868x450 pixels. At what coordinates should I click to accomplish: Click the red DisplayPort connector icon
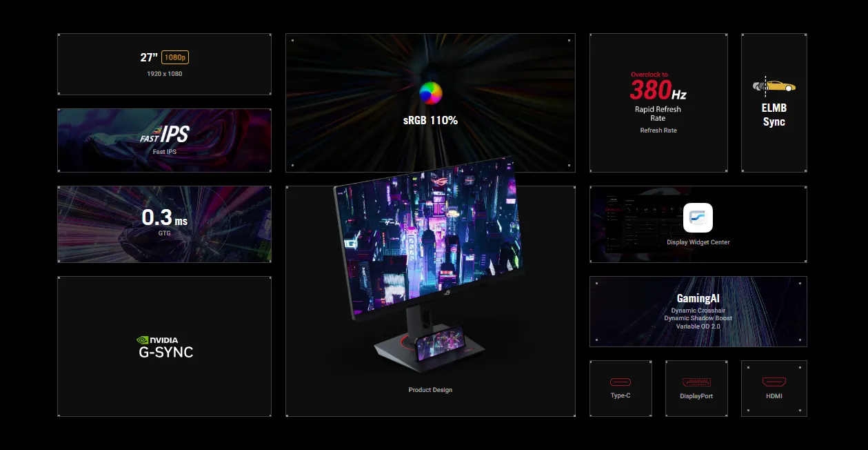point(696,382)
